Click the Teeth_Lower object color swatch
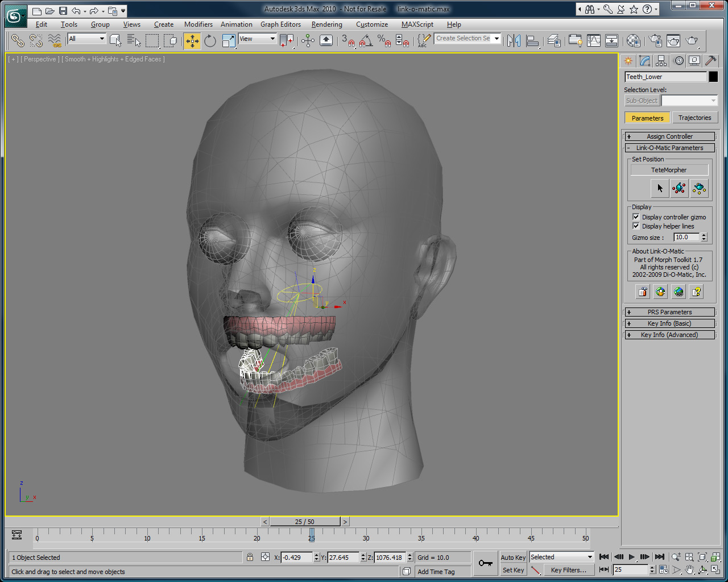Screen dimensions: 728x582 tap(713, 77)
